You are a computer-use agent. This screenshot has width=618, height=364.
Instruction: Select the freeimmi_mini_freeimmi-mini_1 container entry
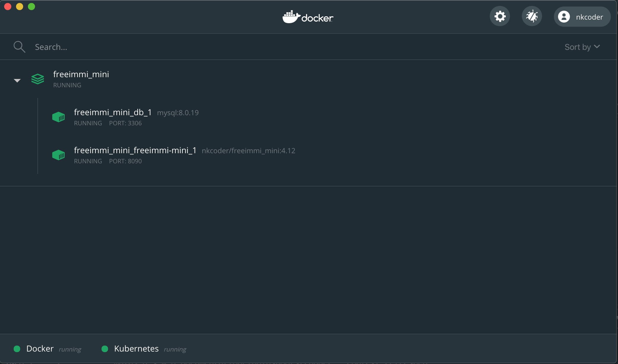[x=135, y=155]
